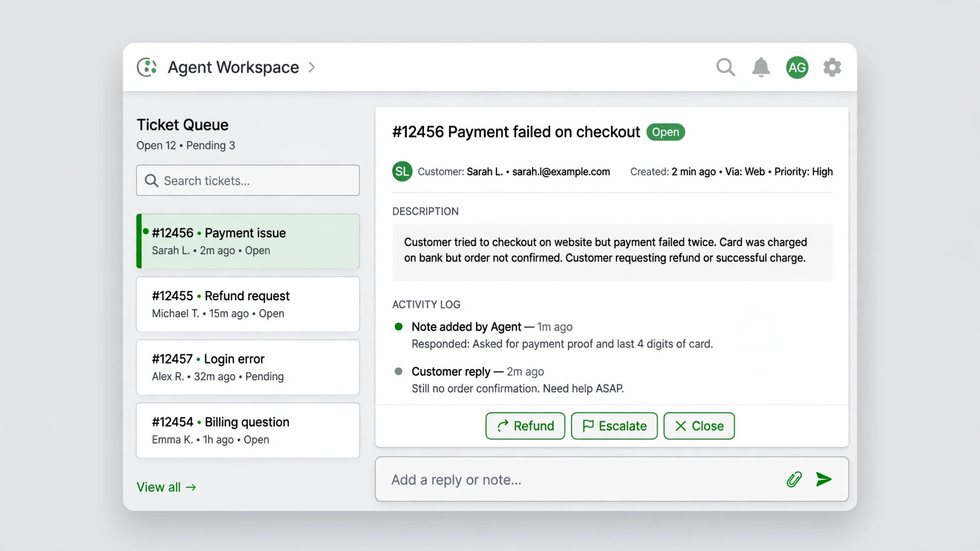Open settings gear icon
The image size is (980, 551).
click(832, 67)
